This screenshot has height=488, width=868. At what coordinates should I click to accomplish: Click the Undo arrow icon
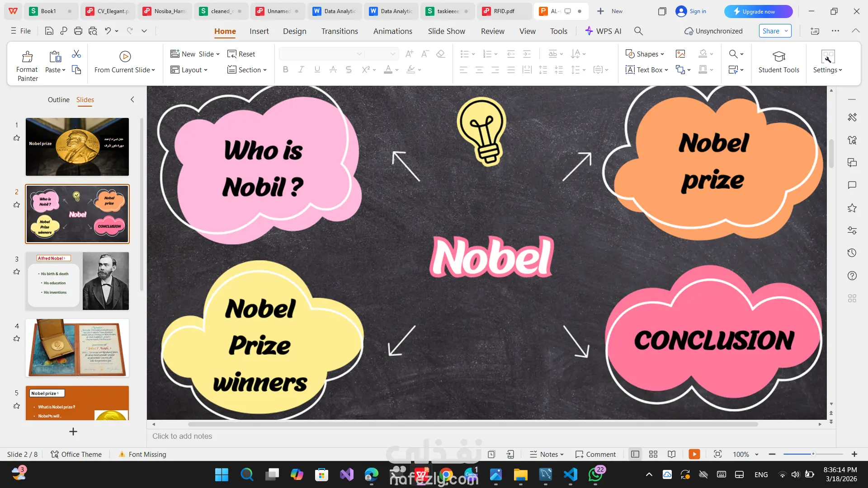[x=108, y=31]
